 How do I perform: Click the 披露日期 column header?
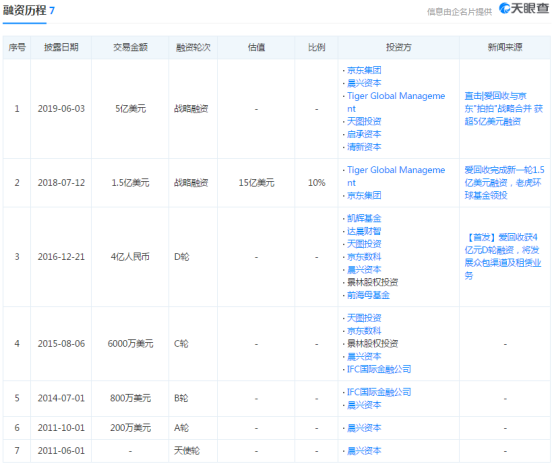point(61,47)
